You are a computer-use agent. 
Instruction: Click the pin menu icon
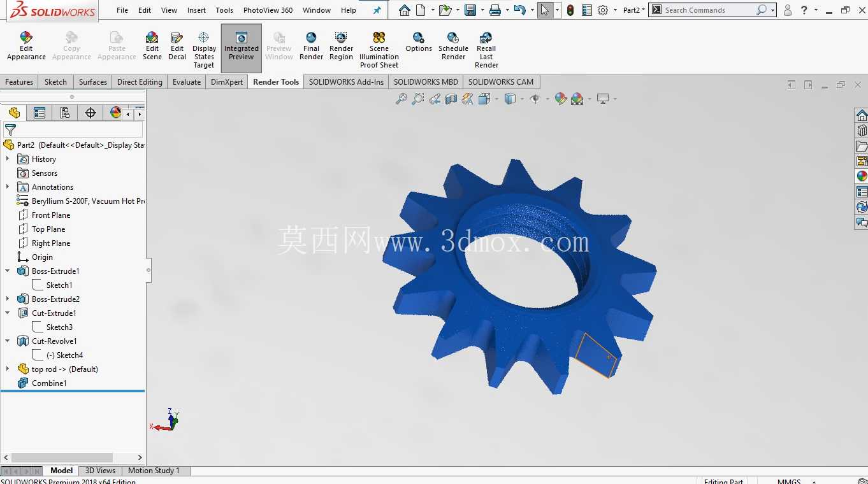[377, 10]
